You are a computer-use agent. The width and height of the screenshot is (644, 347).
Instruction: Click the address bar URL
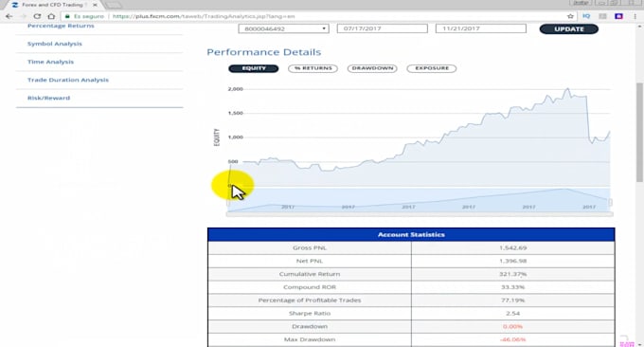click(x=204, y=16)
